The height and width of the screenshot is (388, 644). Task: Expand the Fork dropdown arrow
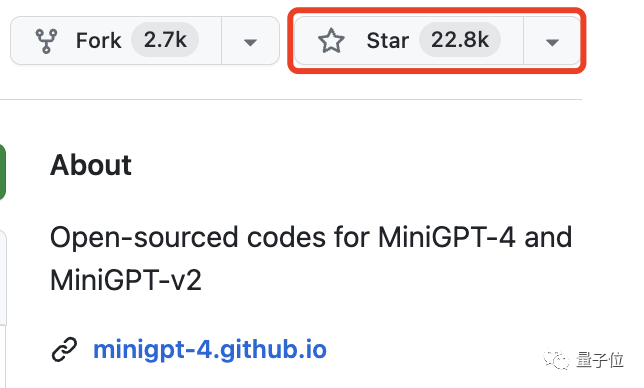coord(250,41)
